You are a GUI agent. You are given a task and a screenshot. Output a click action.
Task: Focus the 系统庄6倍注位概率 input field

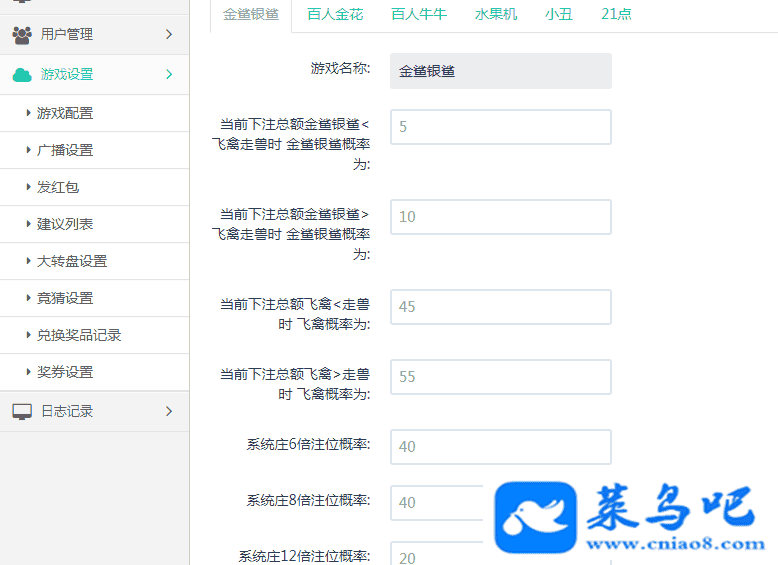[500, 447]
